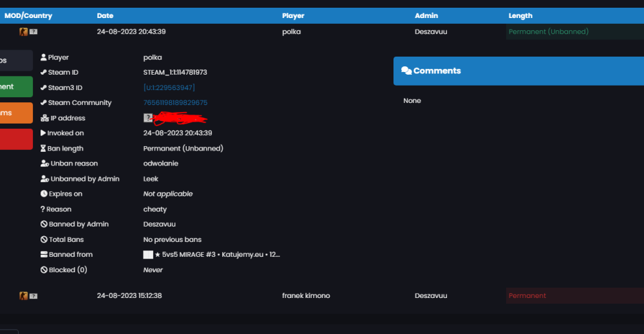Open the Steam3 ID link [U:1:229563947]
This screenshot has width=644, height=334.
point(169,88)
